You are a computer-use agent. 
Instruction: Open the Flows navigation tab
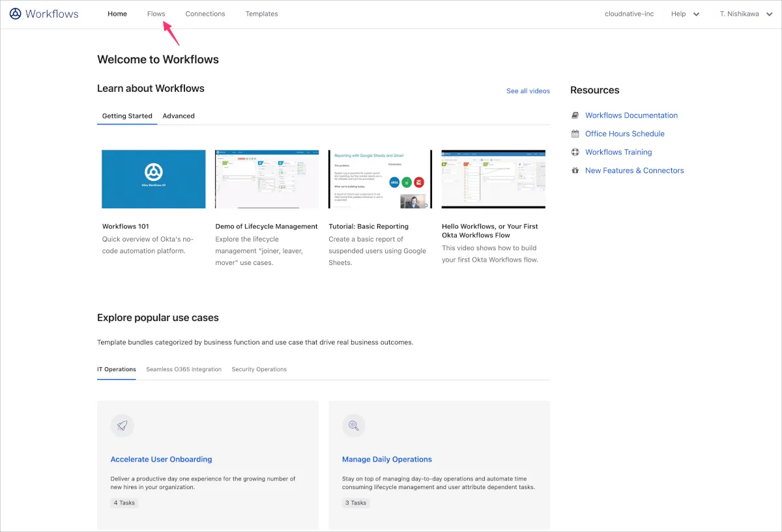tap(156, 14)
